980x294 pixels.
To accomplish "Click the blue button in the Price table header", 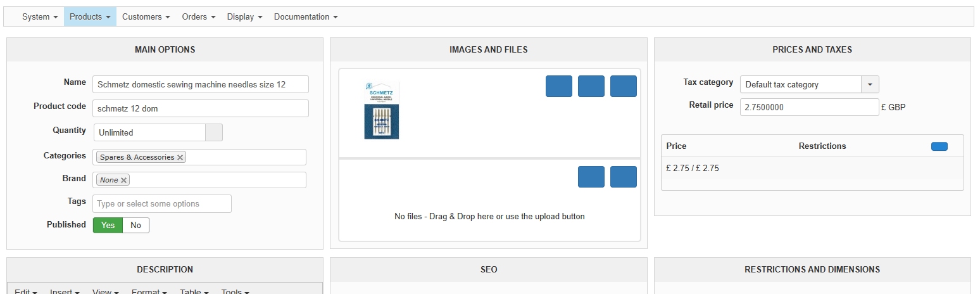I will pyautogui.click(x=939, y=146).
